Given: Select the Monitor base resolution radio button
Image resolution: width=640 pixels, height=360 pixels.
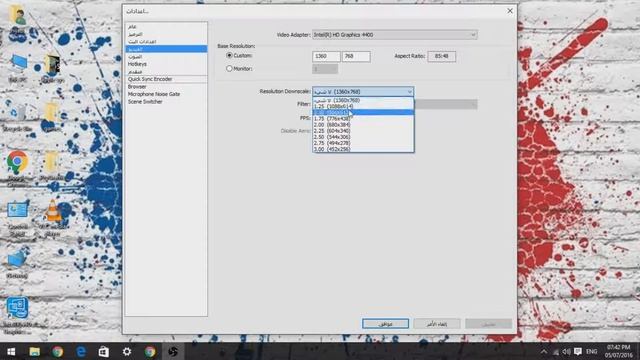Looking at the screenshot, I should tap(229, 69).
